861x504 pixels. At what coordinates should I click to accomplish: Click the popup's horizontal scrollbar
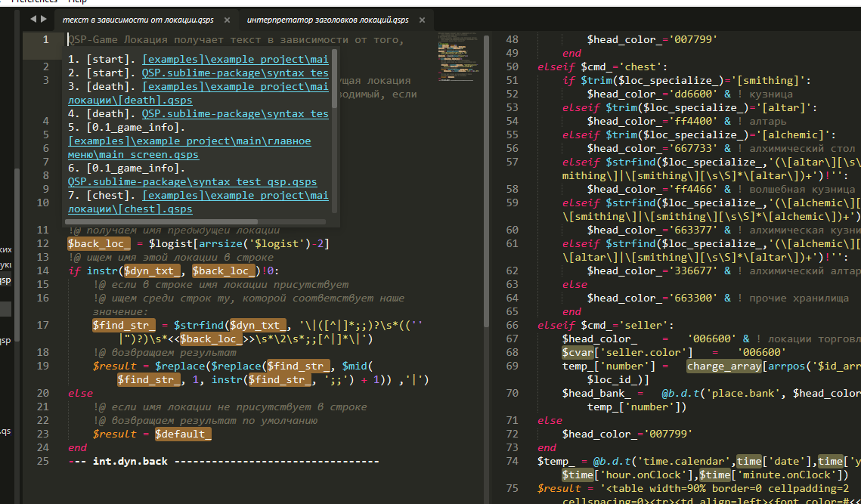[x=195, y=222]
